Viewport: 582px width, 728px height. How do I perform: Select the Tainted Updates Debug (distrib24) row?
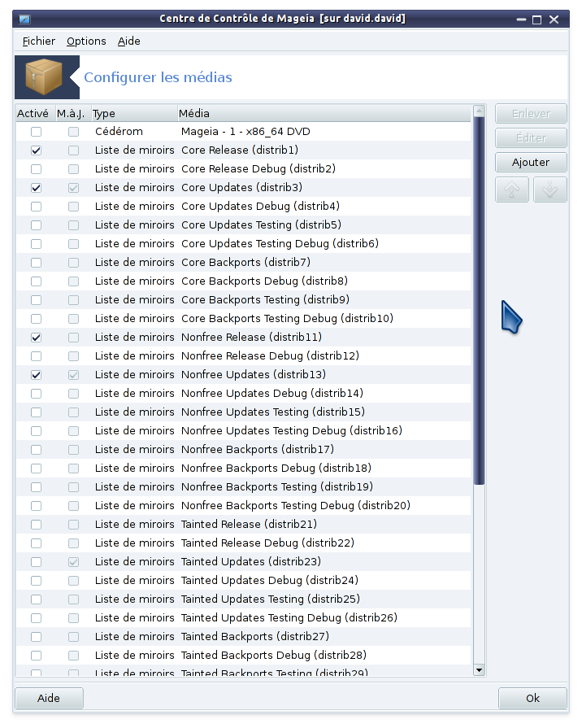(243, 580)
